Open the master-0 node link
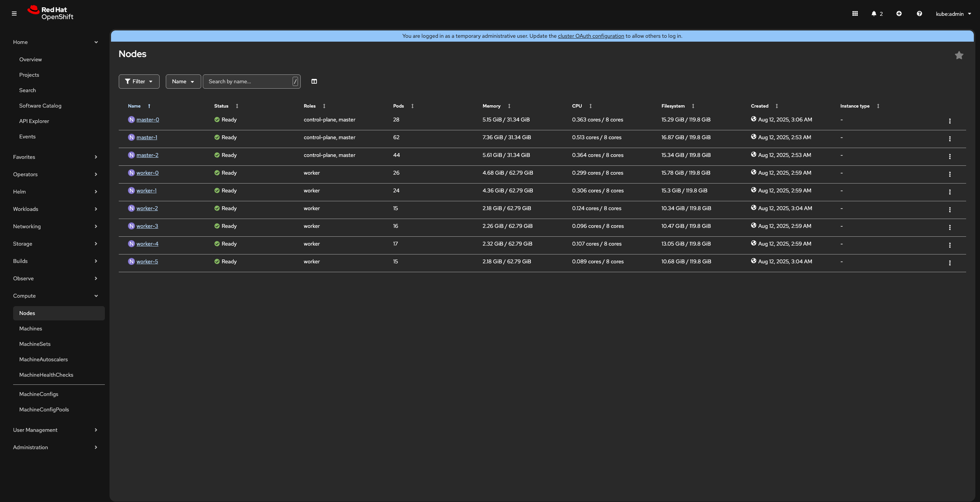 click(x=148, y=120)
